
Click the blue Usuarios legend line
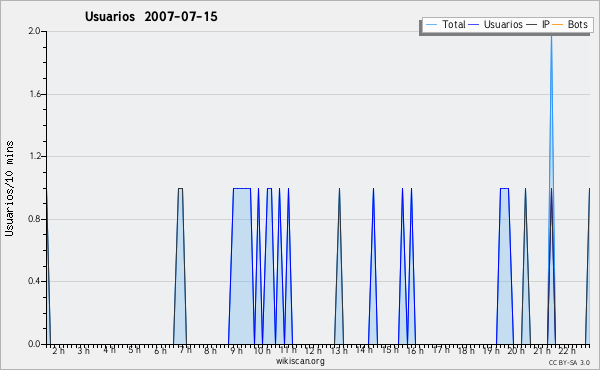474,25
